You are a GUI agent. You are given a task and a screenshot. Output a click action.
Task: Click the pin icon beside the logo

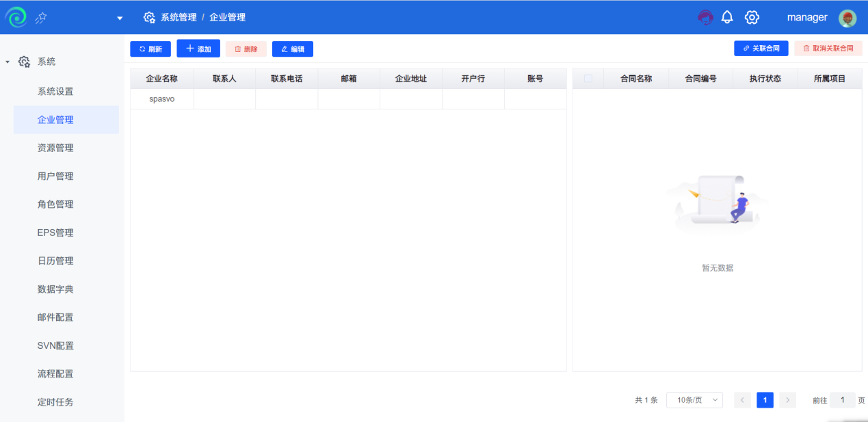pos(40,18)
